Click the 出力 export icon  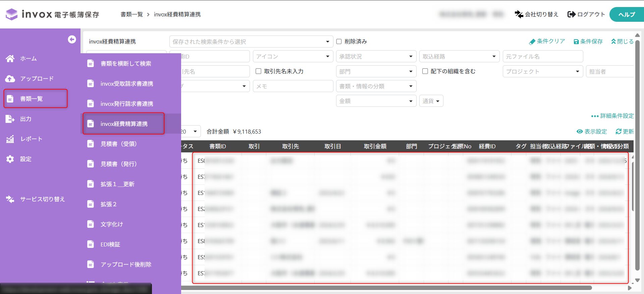[x=10, y=119]
